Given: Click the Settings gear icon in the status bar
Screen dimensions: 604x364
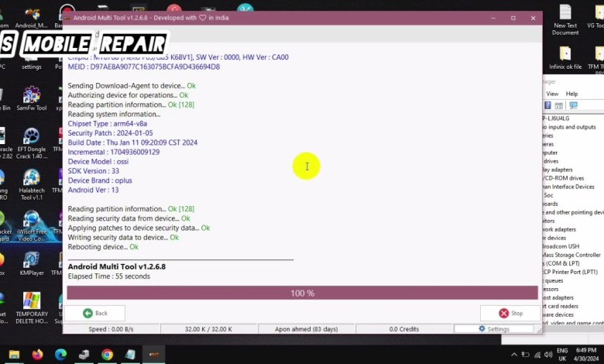Looking at the screenshot, I should coord(482,328).
